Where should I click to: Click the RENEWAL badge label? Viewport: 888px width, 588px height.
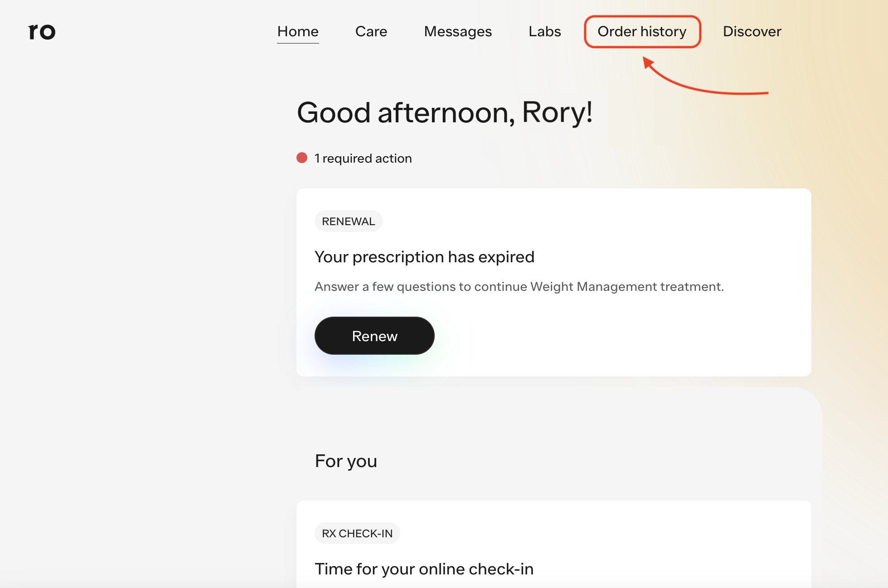(349, 221)
